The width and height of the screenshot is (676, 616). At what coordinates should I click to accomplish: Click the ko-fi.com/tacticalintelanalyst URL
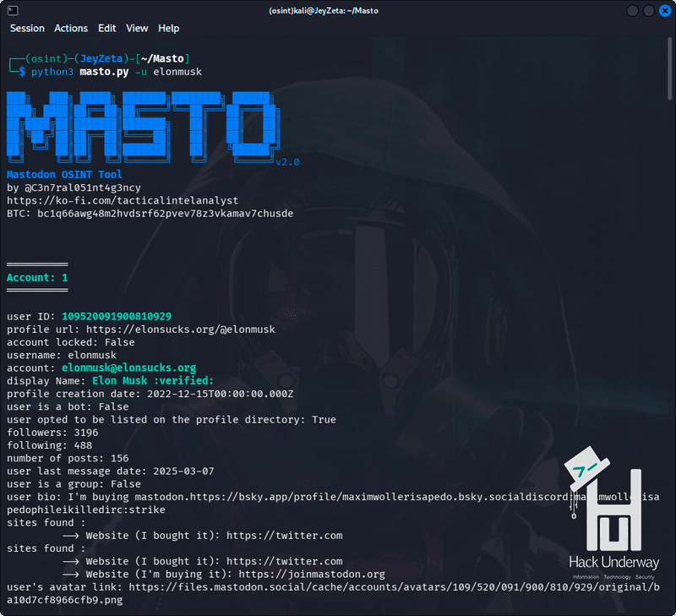point(123,200)
